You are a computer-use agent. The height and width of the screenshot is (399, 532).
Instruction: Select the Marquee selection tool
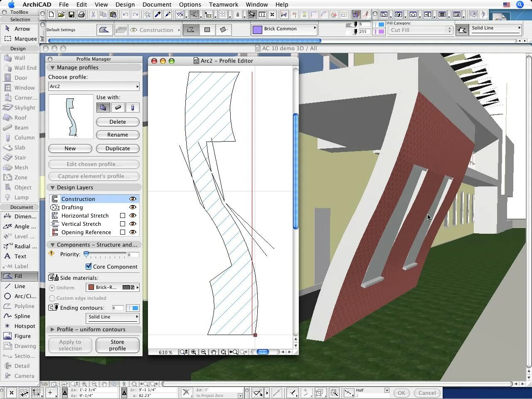pos(25,39)
